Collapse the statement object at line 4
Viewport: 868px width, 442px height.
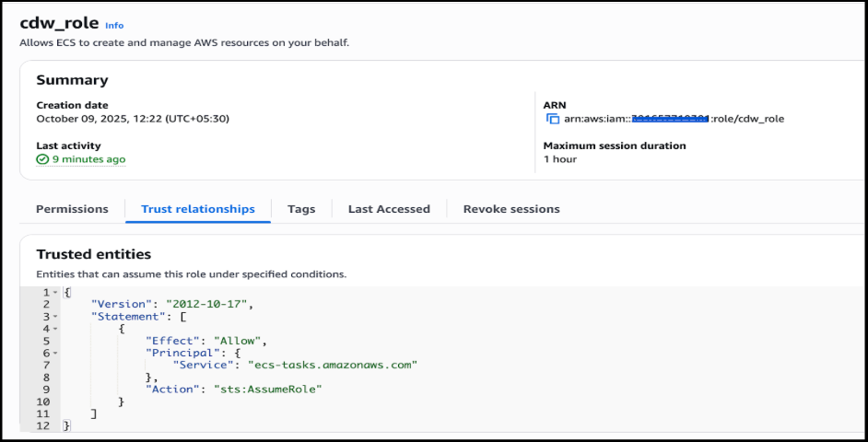pos(55,329)
